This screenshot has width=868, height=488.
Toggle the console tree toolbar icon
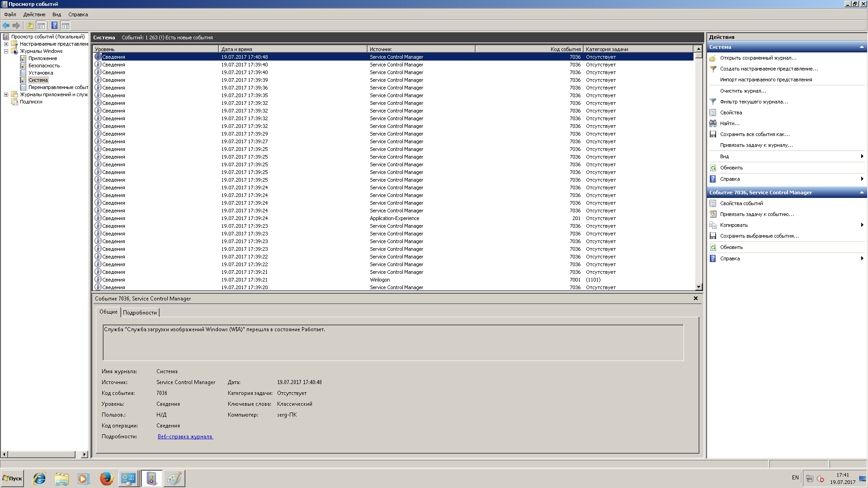coord(41,25)
